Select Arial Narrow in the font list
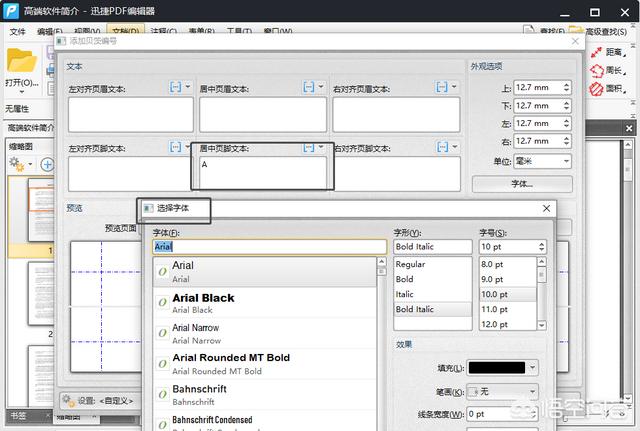This screenshot has width=640, height=431. (264, 333)
